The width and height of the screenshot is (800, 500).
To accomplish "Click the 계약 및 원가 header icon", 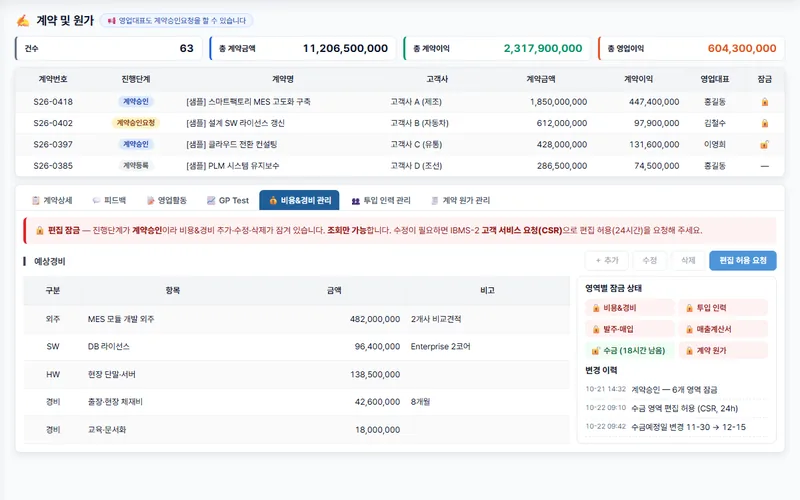I will [23, 20].
